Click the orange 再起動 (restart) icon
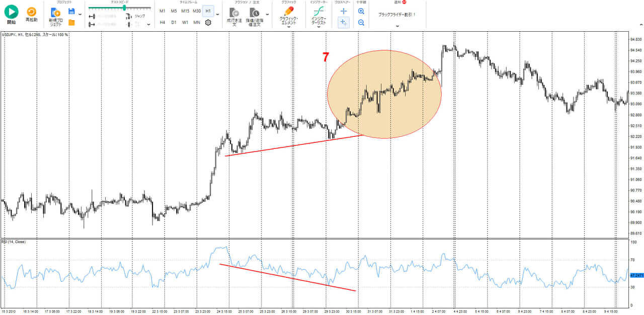This screenshot has width=644, height=315. click(31, 12)
